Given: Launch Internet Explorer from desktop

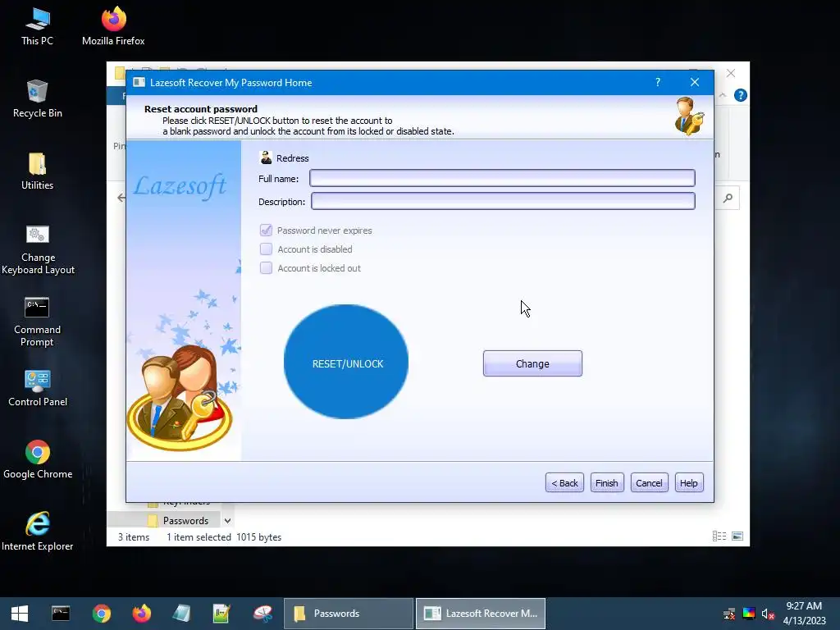Looking at the screenshot, I should (38, 532).
